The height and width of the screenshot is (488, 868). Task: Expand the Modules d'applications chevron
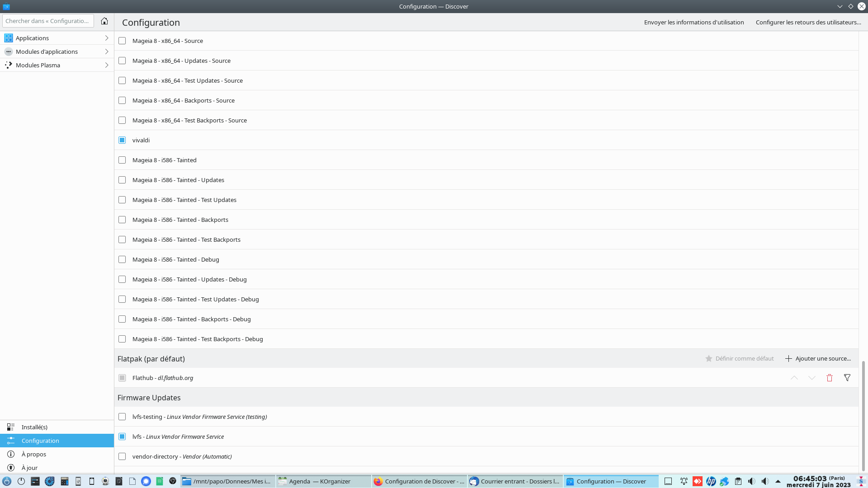pos(107,52)
